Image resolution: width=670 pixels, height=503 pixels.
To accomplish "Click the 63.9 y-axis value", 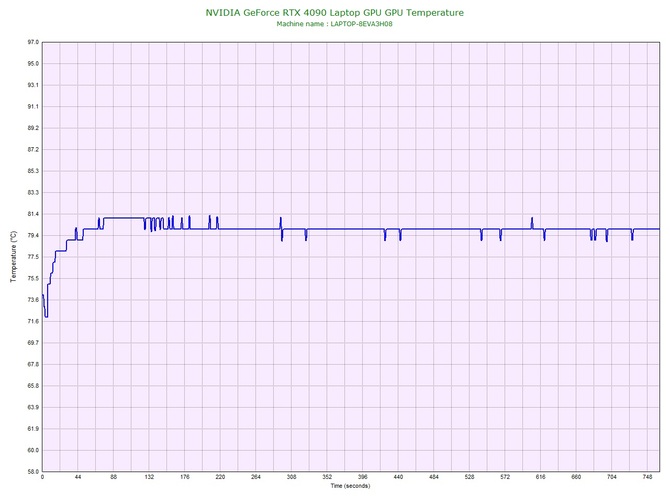I will coord(33,407).
